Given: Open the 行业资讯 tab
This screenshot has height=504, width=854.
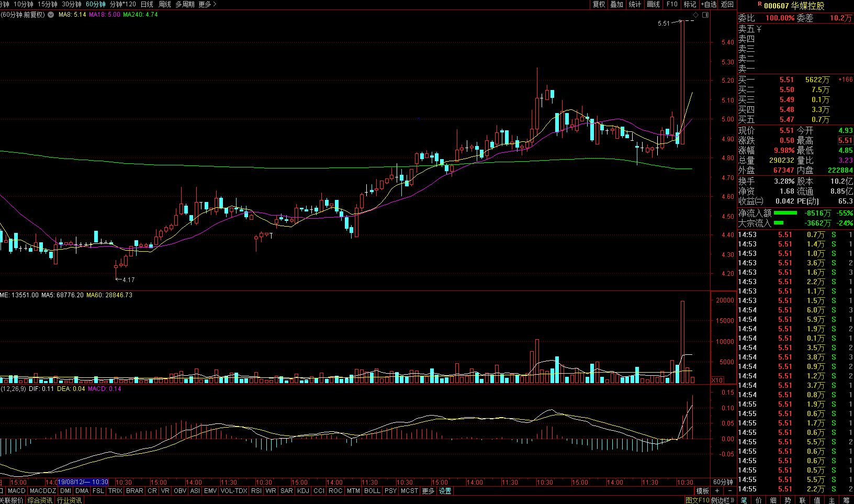Looking at the screenshot, I should [69, 500].
